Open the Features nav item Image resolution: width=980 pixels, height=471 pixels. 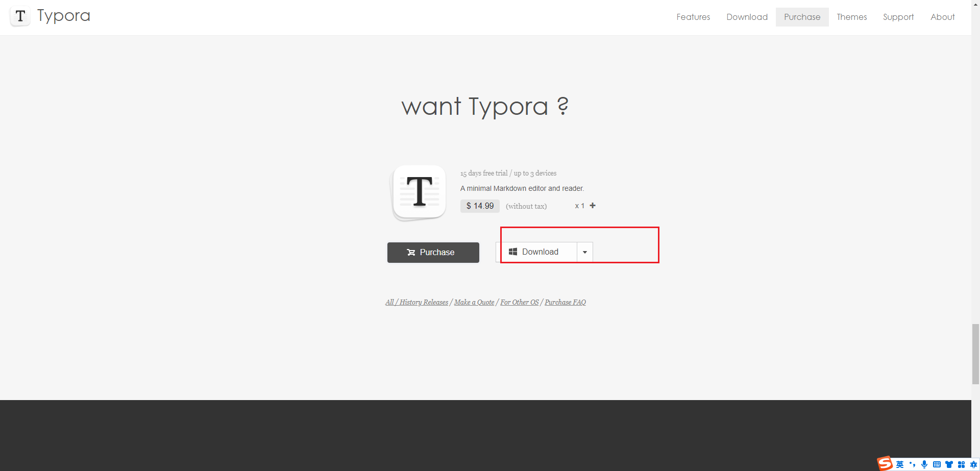tap(693, 17)
